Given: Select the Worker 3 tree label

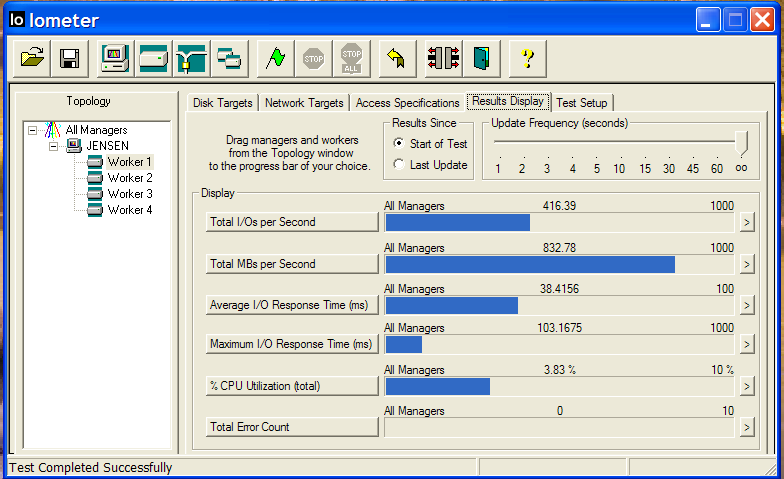Looking at the screenshot, I should click(x=130, y=194).
